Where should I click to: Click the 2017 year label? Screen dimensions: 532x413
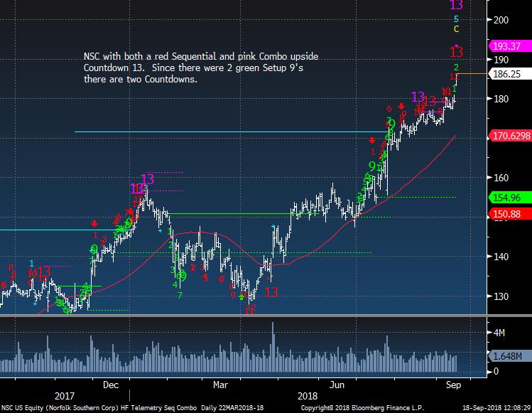click(65, 396)
